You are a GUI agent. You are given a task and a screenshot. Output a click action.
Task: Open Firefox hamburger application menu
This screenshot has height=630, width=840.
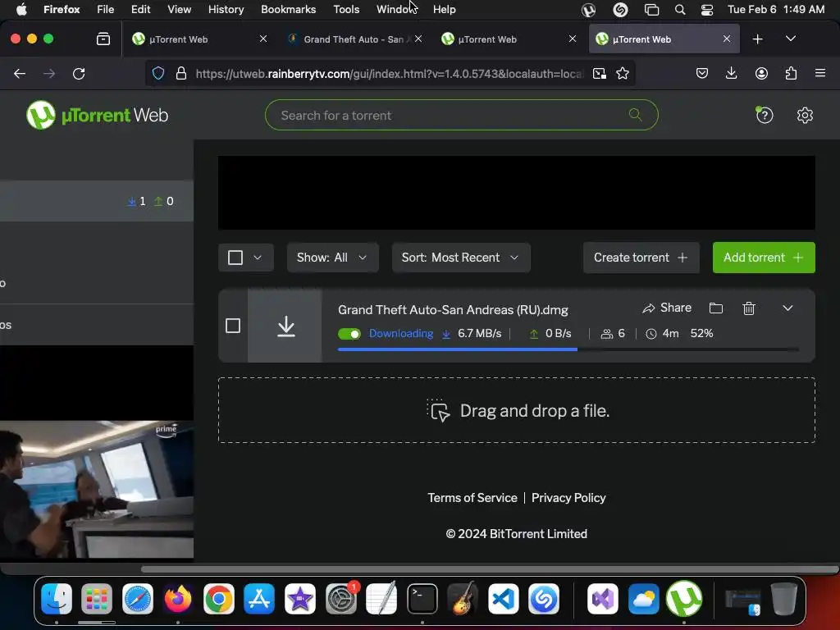pos(820,73)
